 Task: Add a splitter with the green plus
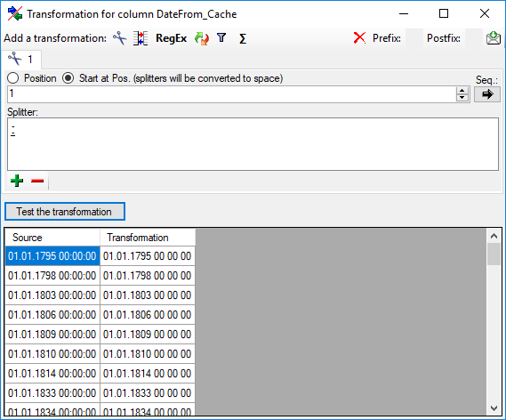pyautogui.click(x=17, y=181)
